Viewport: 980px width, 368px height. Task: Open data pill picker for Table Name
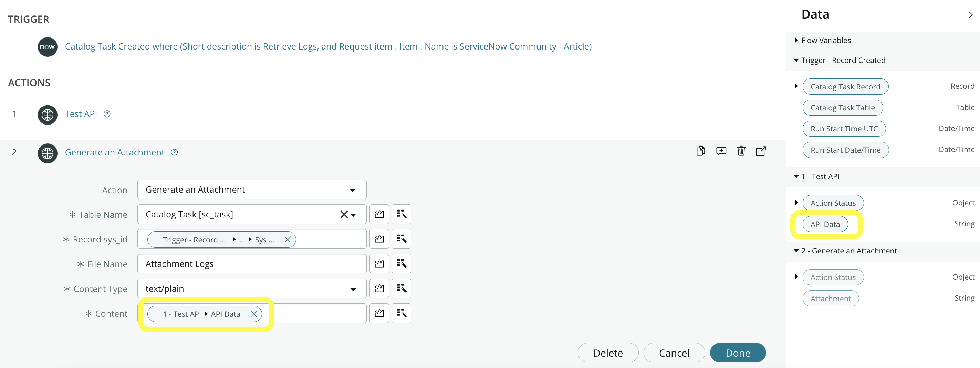tap(402, 214)
